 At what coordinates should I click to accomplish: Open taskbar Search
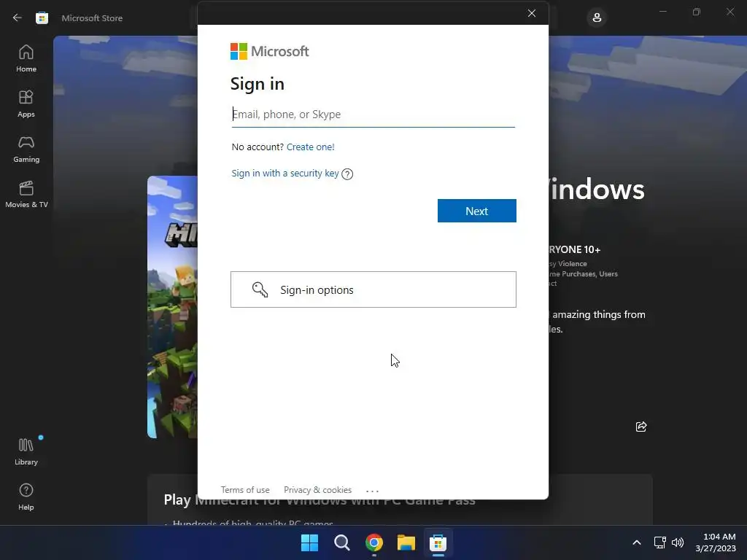coord(341,542)
